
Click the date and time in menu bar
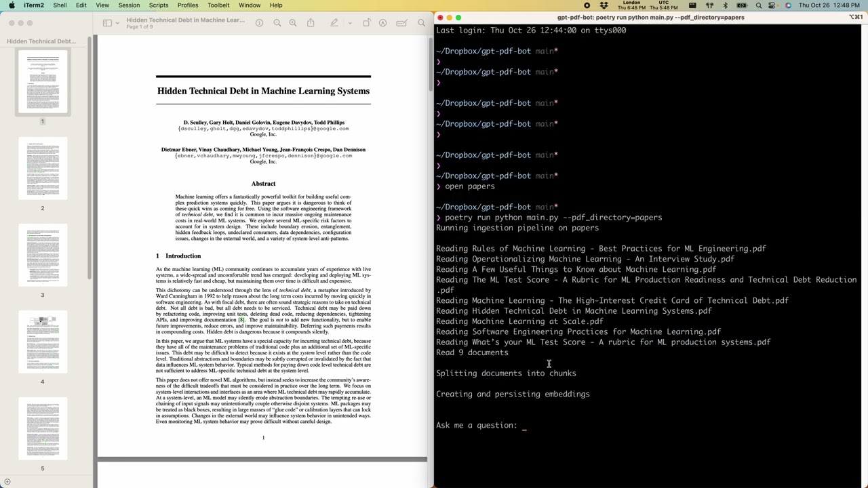[831, 5]
